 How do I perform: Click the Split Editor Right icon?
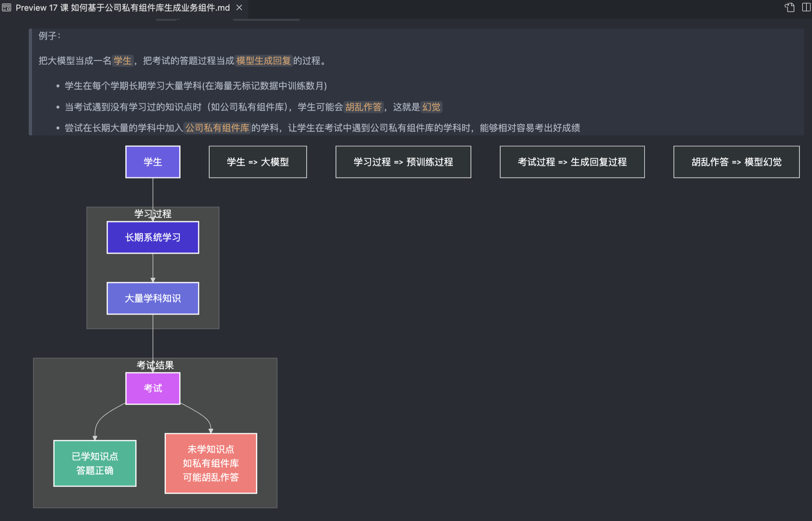(806, 7)
